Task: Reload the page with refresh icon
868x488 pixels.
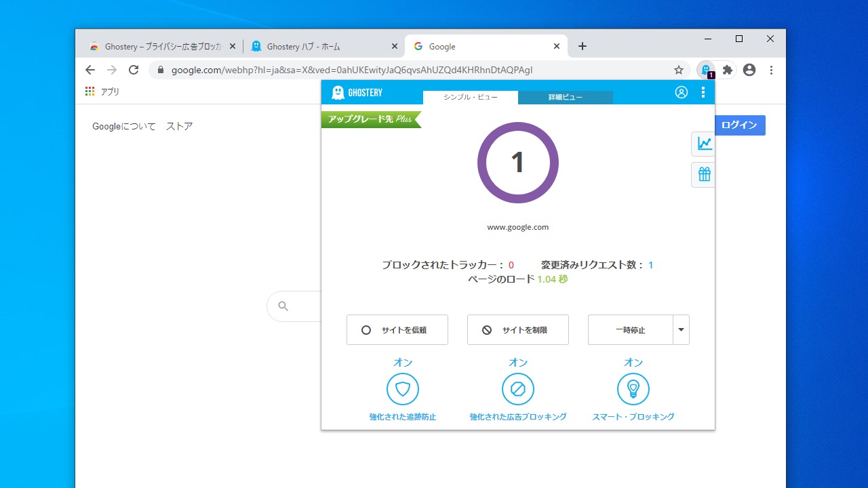Action: pyautogui.click(x=134, y=70)
